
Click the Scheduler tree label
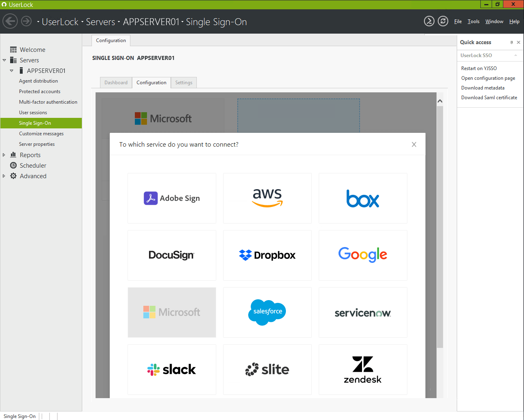33,165
